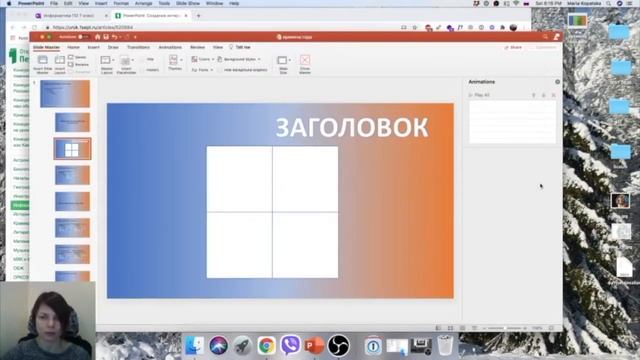Click the Save icon in title bar
Viewport: 640px width, 360px height.
point(106,37)
